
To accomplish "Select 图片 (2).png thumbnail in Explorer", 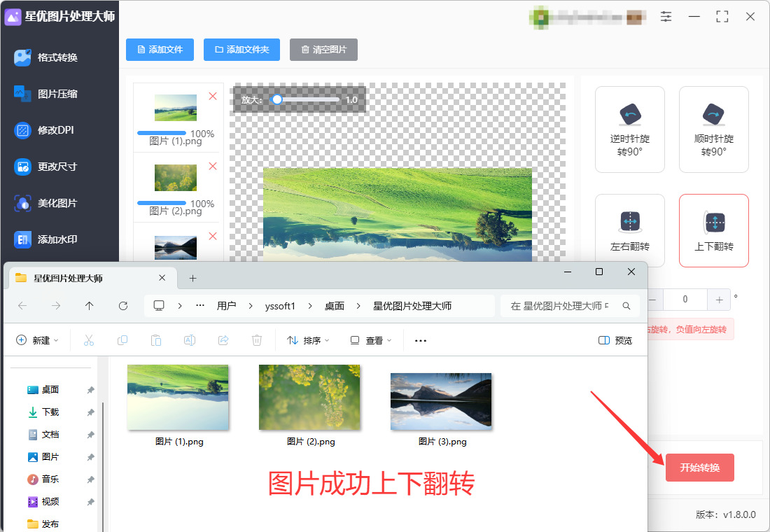I will tap(309, 398).
